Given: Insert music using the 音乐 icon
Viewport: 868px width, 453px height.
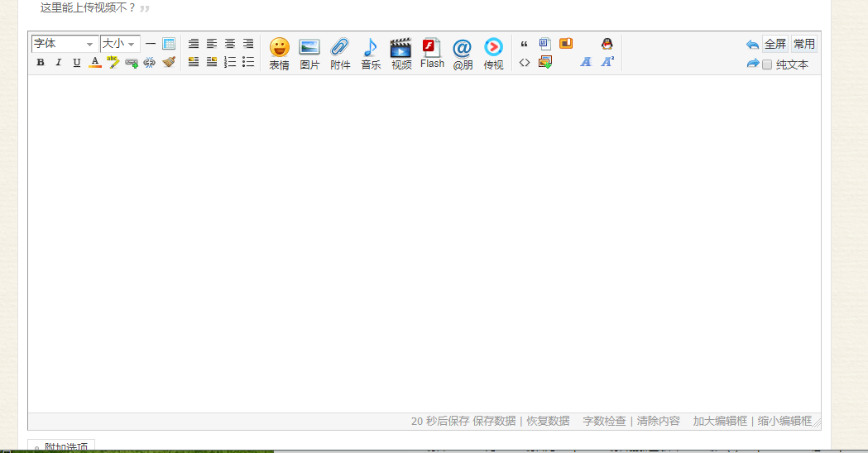Looking at the screenshot, I should 371,53.
